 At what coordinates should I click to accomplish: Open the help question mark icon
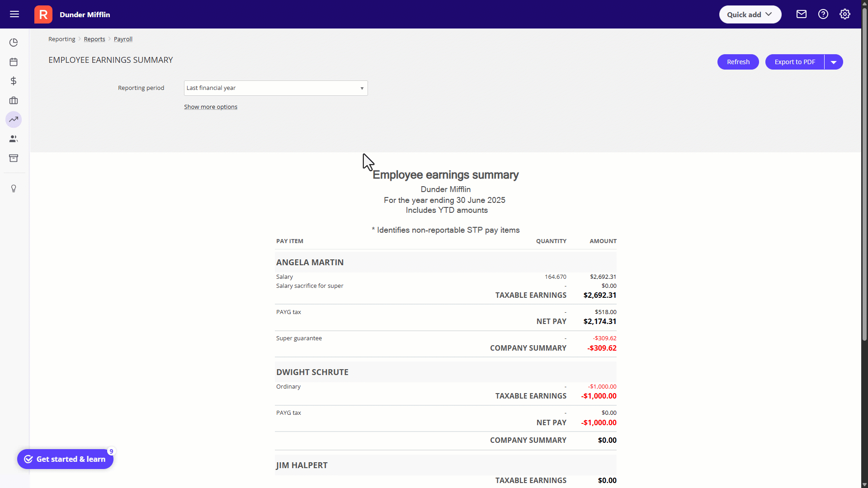[x=823, y=14]
